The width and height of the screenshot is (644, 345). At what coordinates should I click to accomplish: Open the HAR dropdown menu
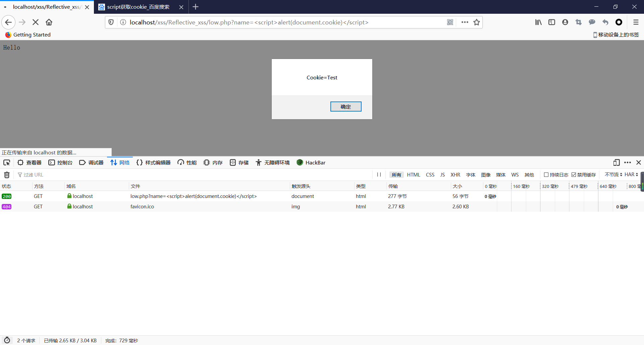[x=631, y=175]
